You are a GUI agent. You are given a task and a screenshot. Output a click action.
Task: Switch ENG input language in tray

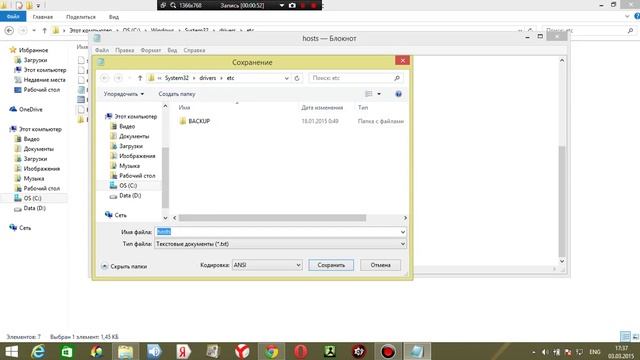(x=595, y=352)
